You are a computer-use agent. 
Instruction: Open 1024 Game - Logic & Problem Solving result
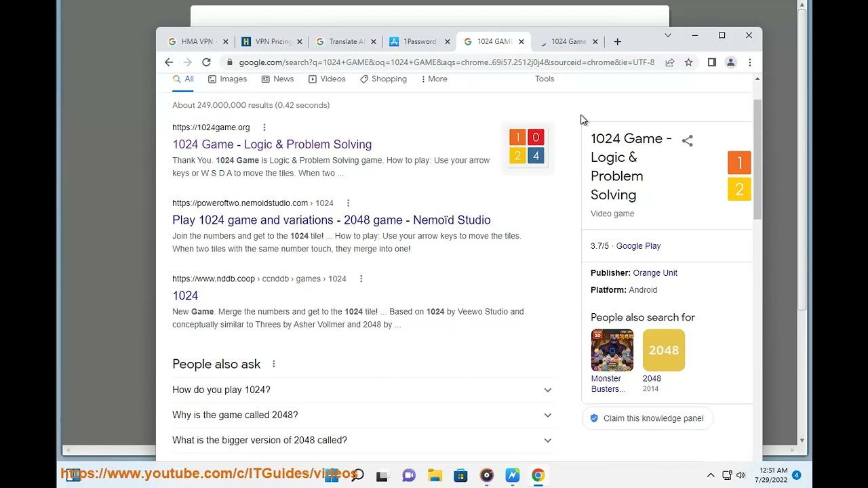272,144
